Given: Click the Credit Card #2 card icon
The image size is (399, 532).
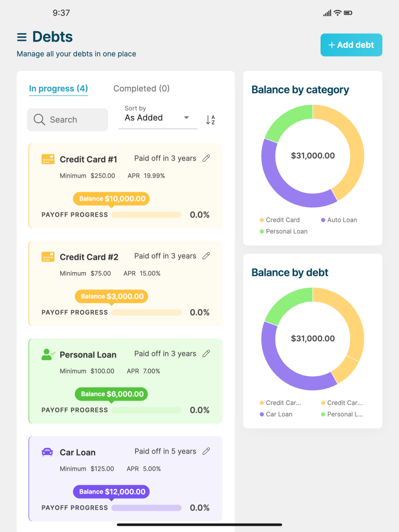Looking at the screenshot, I should 48,257.
